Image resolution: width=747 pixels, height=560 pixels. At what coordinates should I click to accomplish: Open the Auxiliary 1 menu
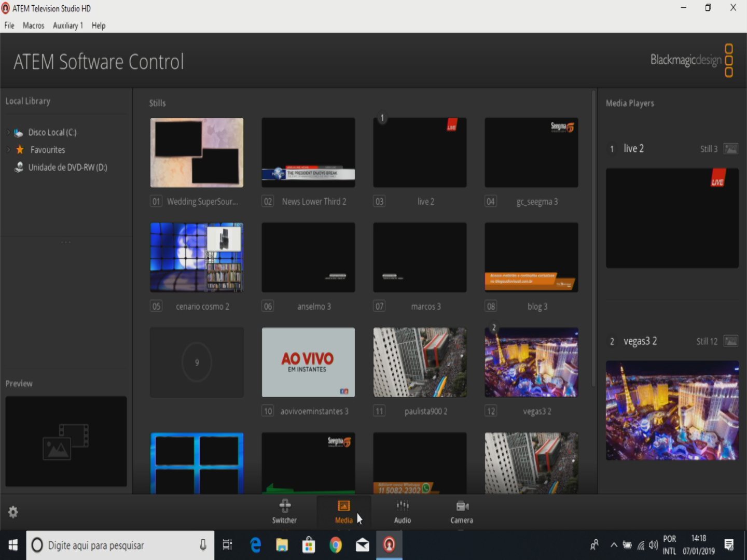pyautogui.click(x=68, y=25)
